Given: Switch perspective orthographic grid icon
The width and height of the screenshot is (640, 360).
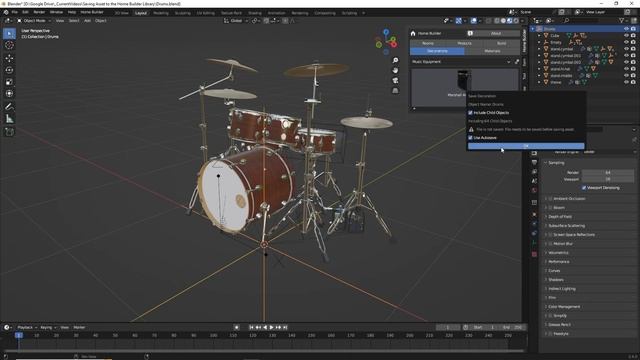Looking at the screenshot, I should pos(395,91).
